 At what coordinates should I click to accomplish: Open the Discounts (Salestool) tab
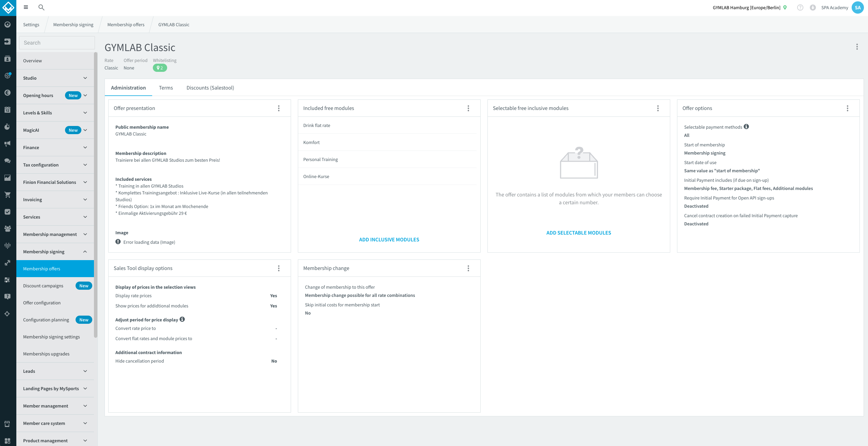pyautogui.click(x=210, y=88)
